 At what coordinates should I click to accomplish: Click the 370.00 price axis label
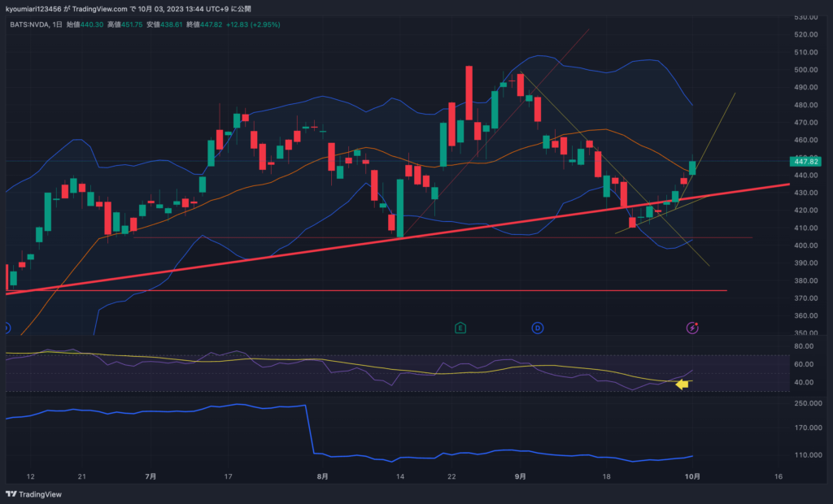click(x=806, y=298)
